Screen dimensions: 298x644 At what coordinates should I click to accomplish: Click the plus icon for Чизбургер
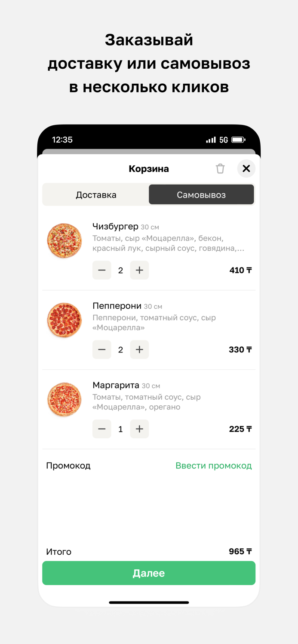point(139,270)
